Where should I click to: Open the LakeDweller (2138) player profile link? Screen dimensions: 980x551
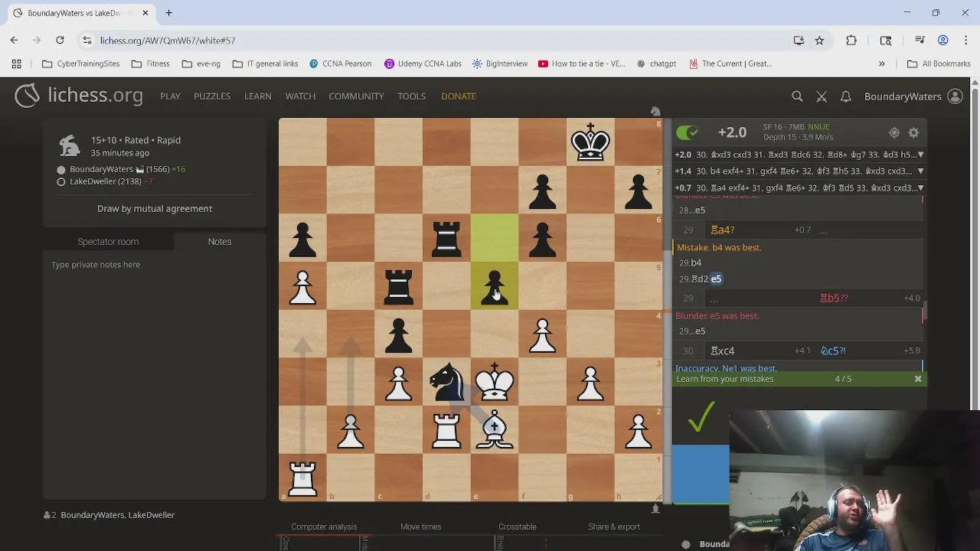click(x=106, y=181)
